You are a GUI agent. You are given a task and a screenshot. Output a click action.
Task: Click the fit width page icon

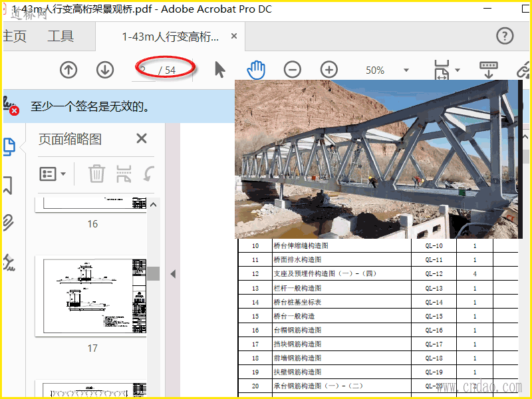(x=442, y=70)
